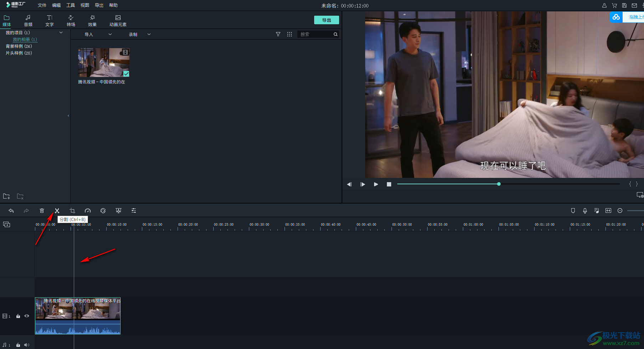644x349 pixels.
Task: Click the timeline marker shield icon
Action: pyautogui.click(x=573, y=211)
